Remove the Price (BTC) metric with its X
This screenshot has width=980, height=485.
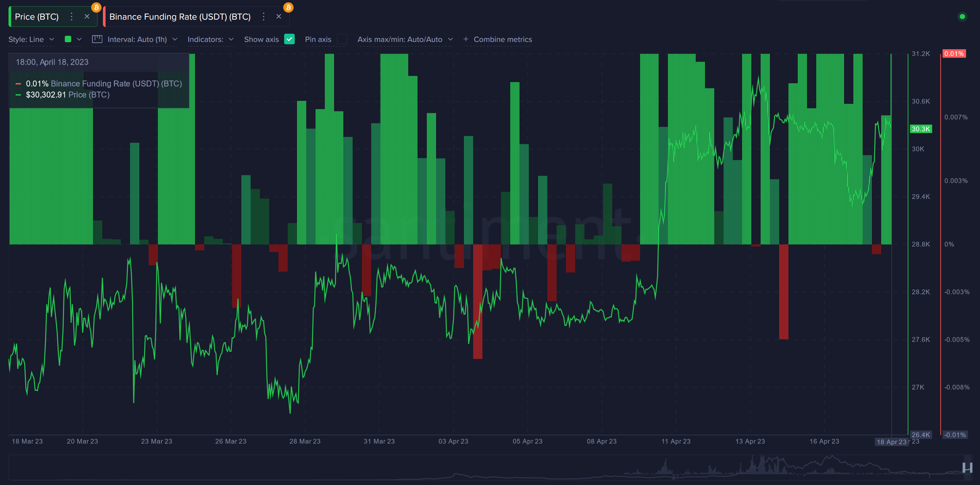87,16
